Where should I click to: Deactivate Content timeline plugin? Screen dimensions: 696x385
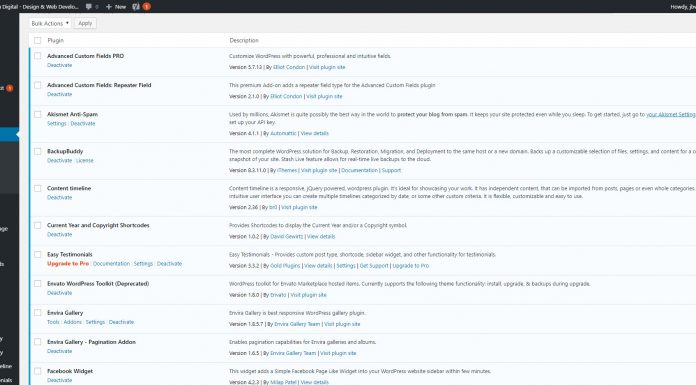(x=59, y=198)
